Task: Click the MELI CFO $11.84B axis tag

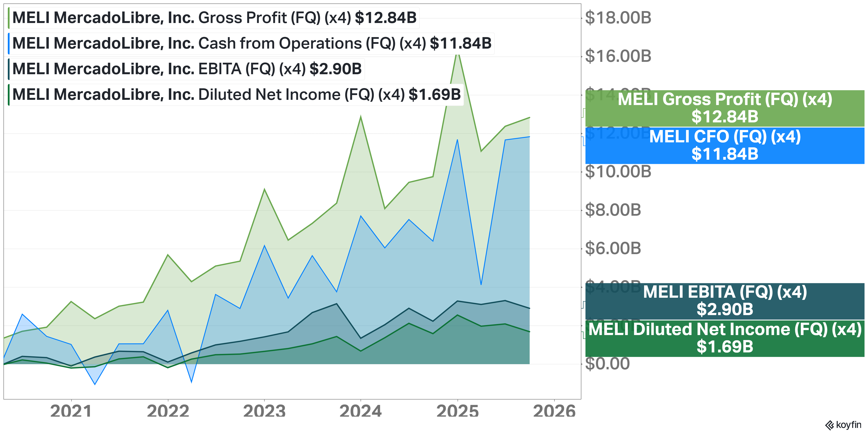Action: click(x=725, y=146)
